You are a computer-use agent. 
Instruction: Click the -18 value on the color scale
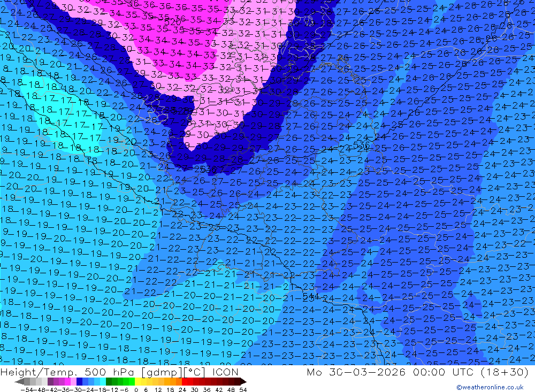click(101, 390)
